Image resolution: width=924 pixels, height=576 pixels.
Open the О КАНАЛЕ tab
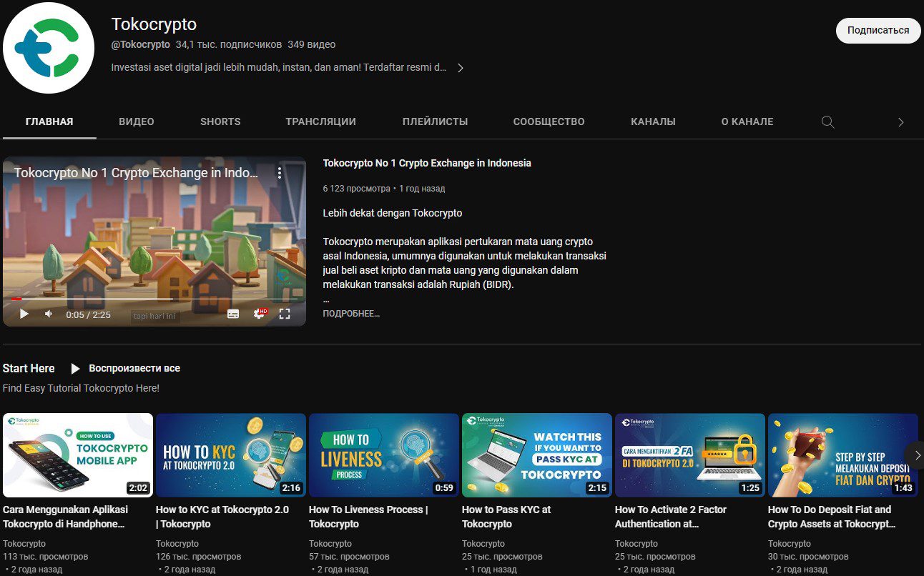[x=747, y=121]
